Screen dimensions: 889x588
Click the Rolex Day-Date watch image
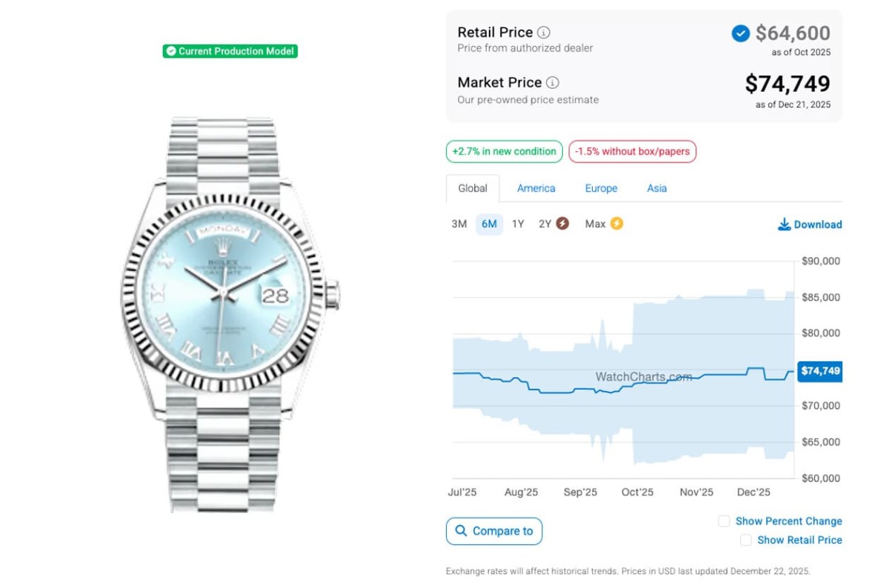pos(230,311)
